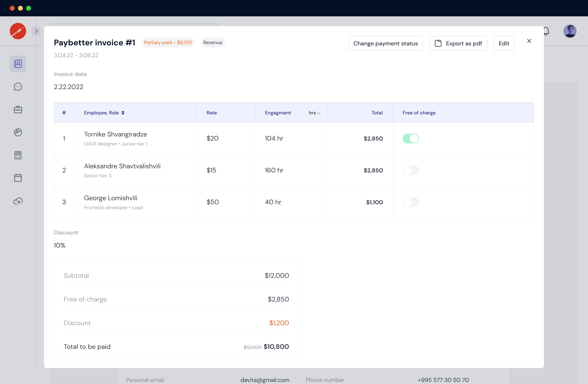The height and width of the screenshot is (384, 588).
Task: Open the hrs unit dropdown
Action: click(314, 113)
